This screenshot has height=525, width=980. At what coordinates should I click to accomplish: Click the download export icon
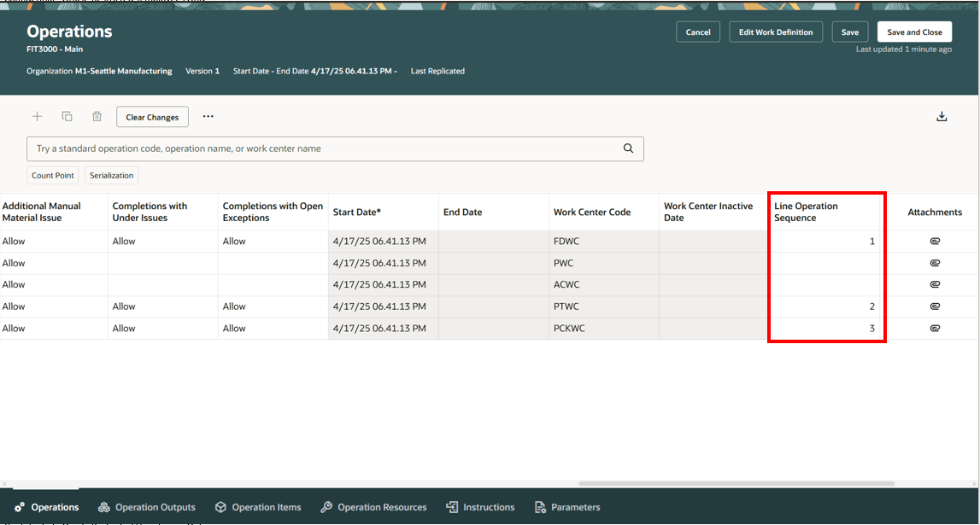point(942,117)
